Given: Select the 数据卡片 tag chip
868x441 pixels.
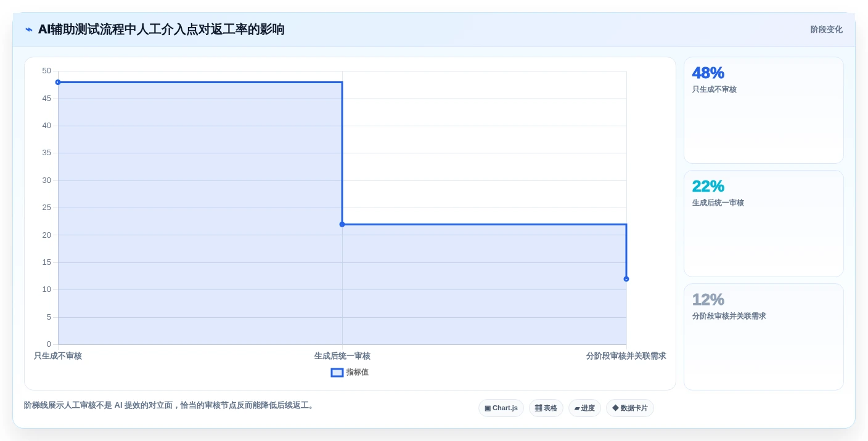Looking at the screenshot, I should point(630,408).
